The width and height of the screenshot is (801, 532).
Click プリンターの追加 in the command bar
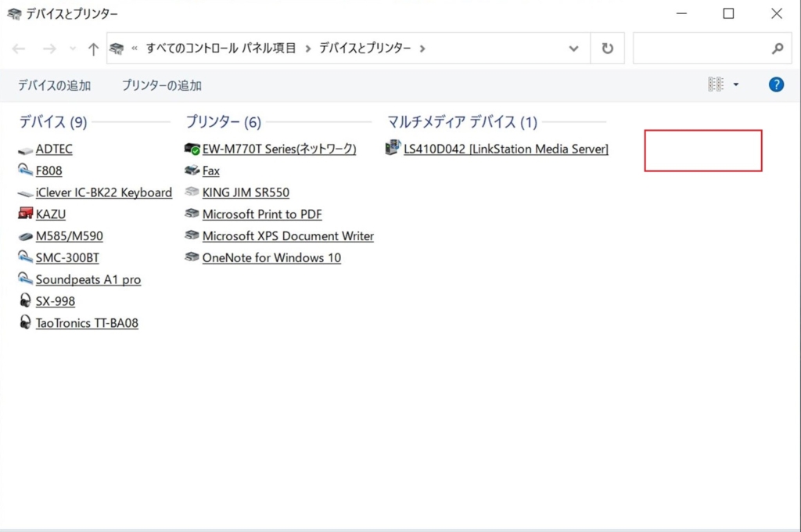click(162, 85)
